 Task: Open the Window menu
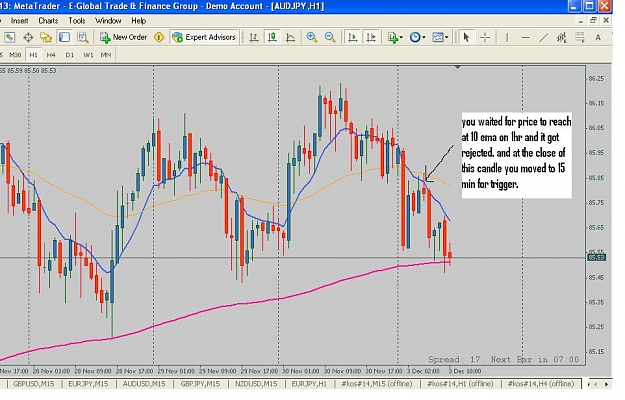pyautogui.click(x=108, y=21)
